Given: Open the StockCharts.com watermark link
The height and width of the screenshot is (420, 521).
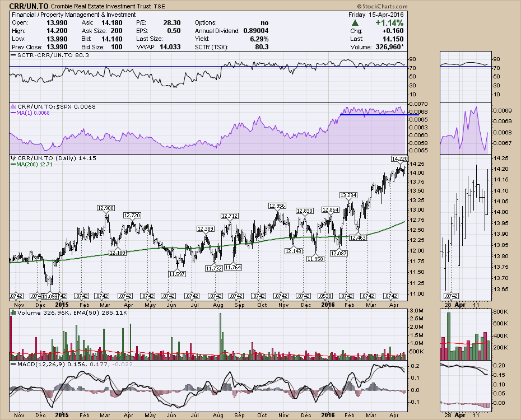Looking at the screenshot, I should click(383, 6).
